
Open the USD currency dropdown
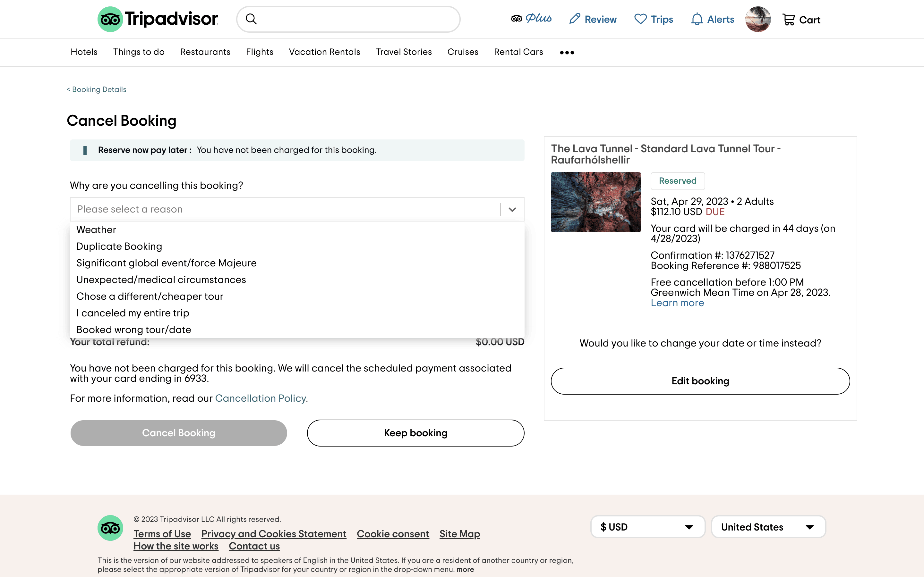tap(647, 527)
